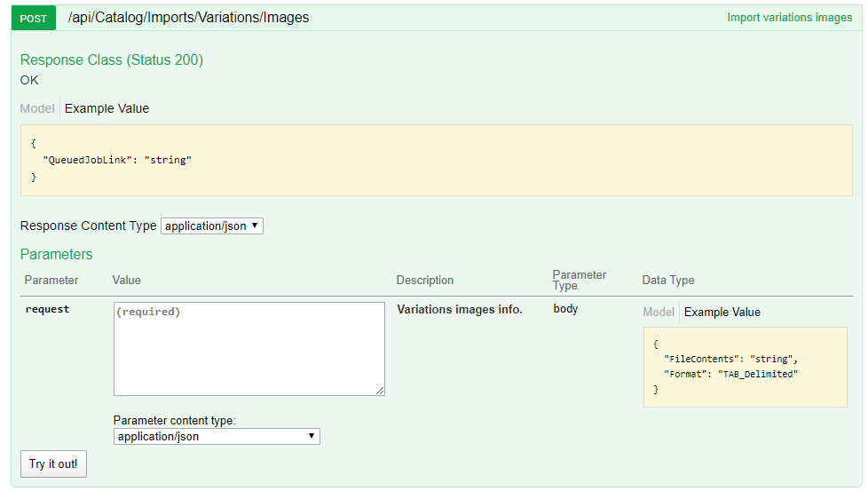The image size is (868, 491).
Task: Click the request parameter name
Action: [x=47, y=309]
